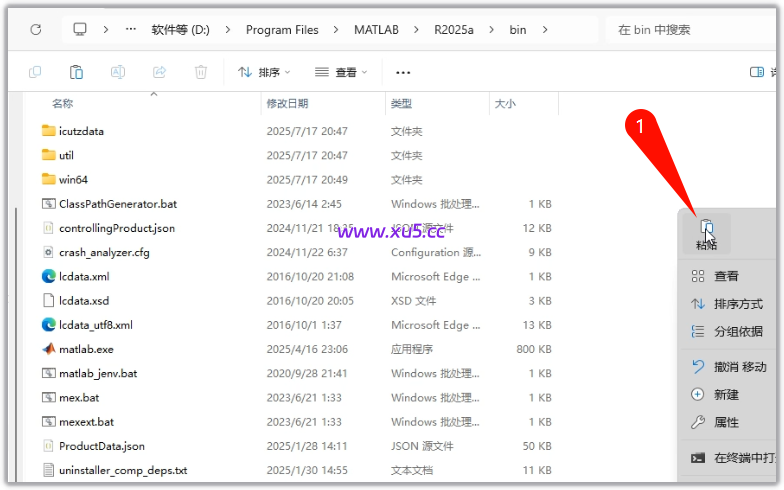Viewport: 784px width, 490px height.
Task: Open the three-dot more options menu
Action: click(x=403, y=72)
